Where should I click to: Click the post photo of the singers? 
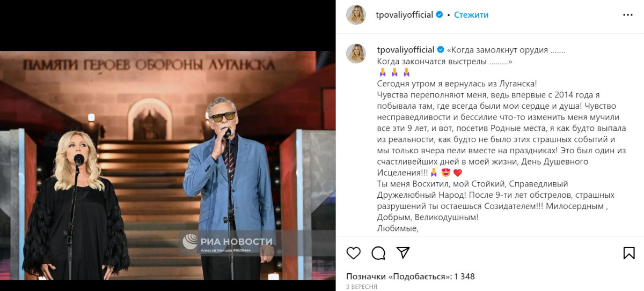[x=168, y=165]
